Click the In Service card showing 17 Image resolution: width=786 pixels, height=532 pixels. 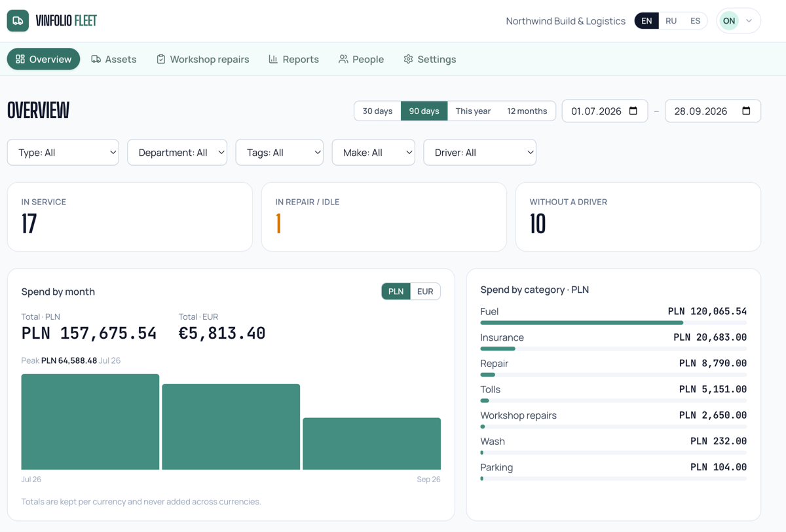tap(130, 217)
